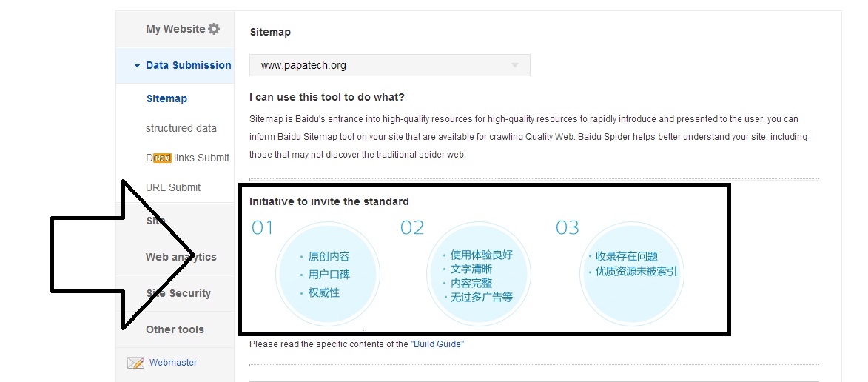This screenshot has width=868, height=382.
Task: Expand the Web analytics section
Action: point(181,257)
